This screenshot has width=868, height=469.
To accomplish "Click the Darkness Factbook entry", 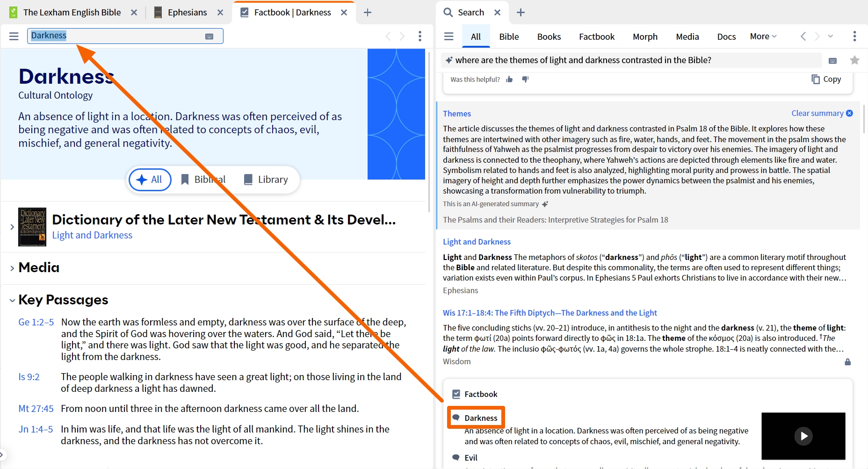I will (x=481, y=418).
